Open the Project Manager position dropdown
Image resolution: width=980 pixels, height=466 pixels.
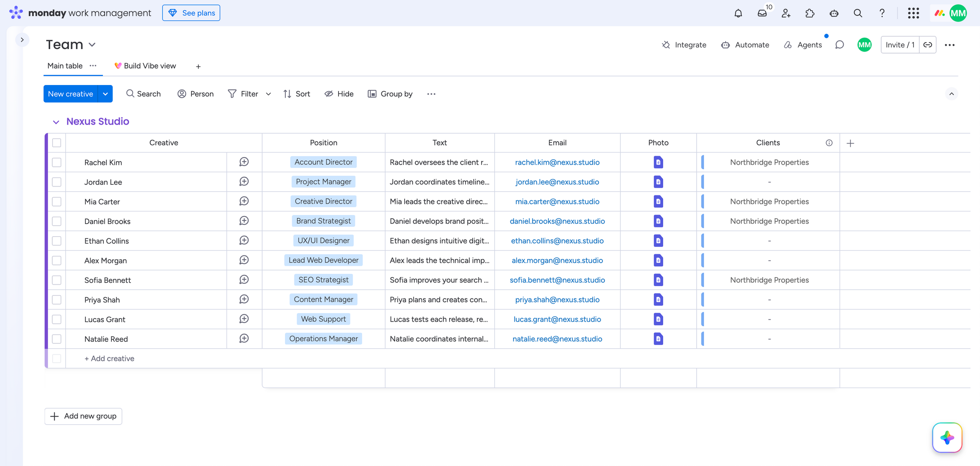point(323,181)
